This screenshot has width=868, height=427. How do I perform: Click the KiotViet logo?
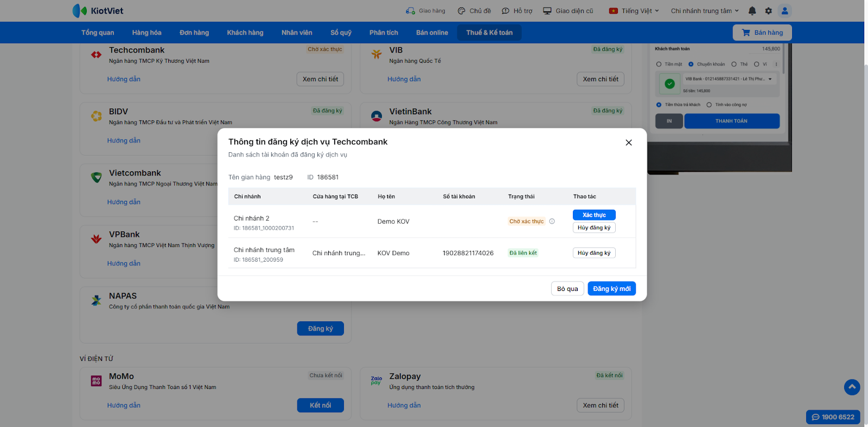98,11
